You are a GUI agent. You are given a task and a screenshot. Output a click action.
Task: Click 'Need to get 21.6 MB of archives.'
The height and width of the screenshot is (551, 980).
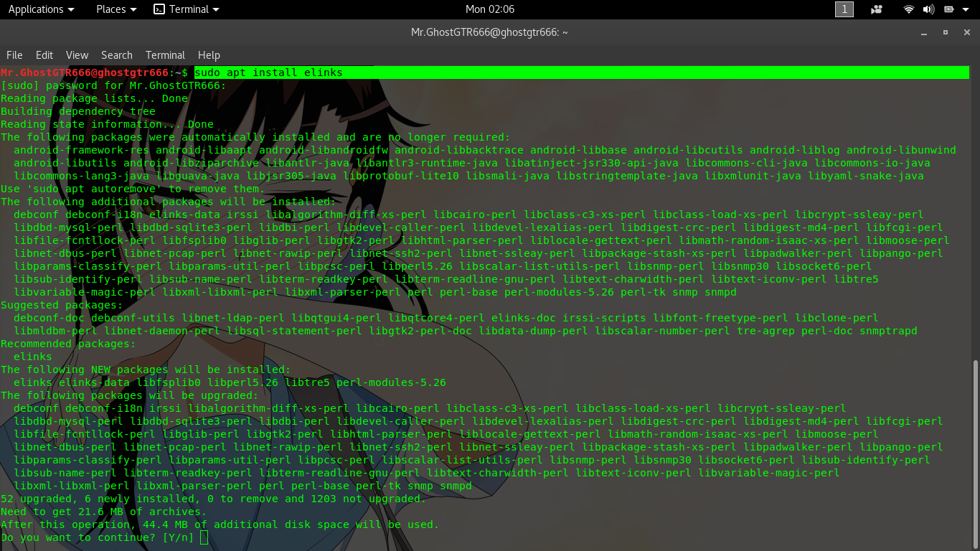pyautogui.click(x=103, y=512)
